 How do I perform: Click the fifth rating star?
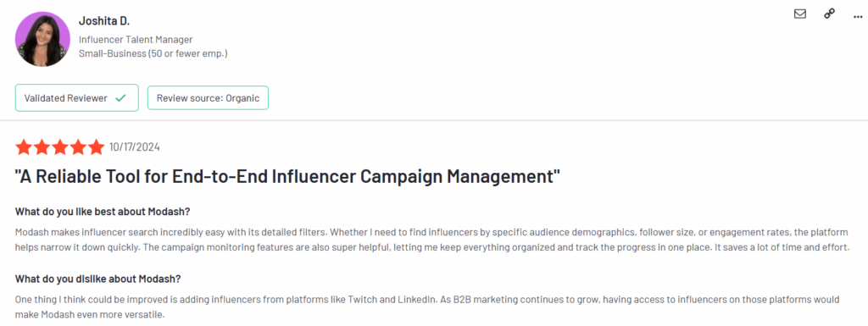coord(96,147)
